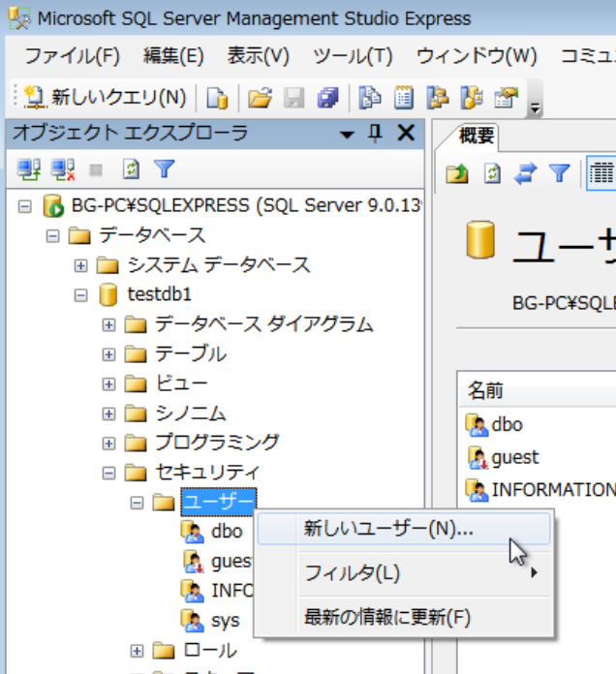The image size is (616, 674).
Task: Select INFORMATION row in the 概要 list
Action: click(554, 490)
